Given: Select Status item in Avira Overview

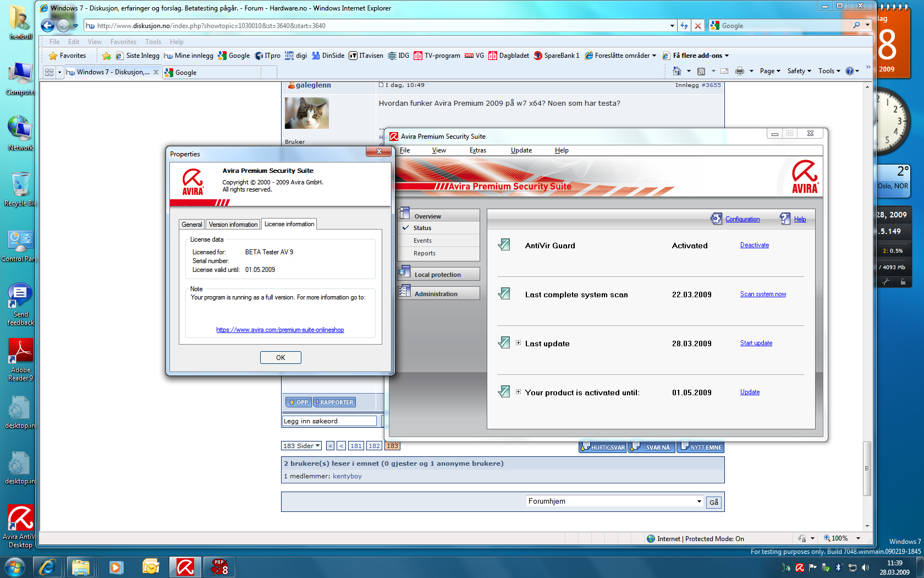Looking at the screenshot, I should point(422,228).
